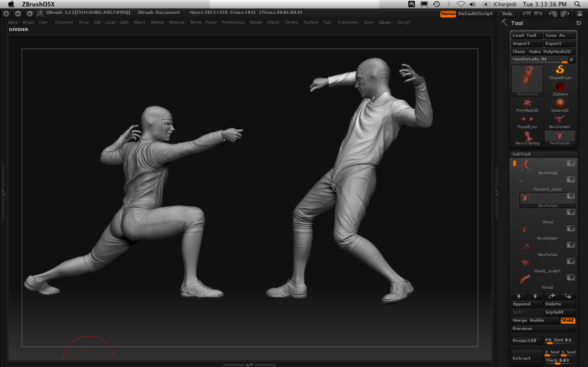588x367 pixels.
Task: Open the Time Machine menu bar icon
Action: (x=436, y=4)
